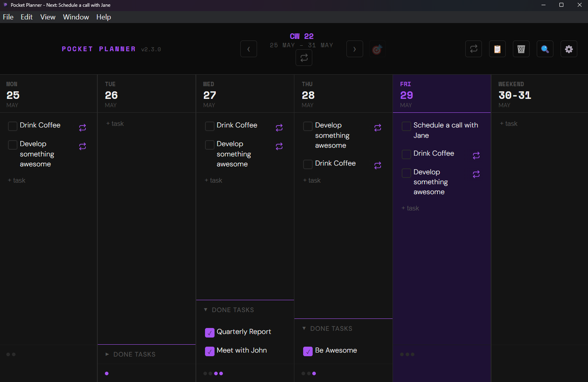Click Thursday's progress dots
This screenshot has height=382, width=588.
coord(309,373)
